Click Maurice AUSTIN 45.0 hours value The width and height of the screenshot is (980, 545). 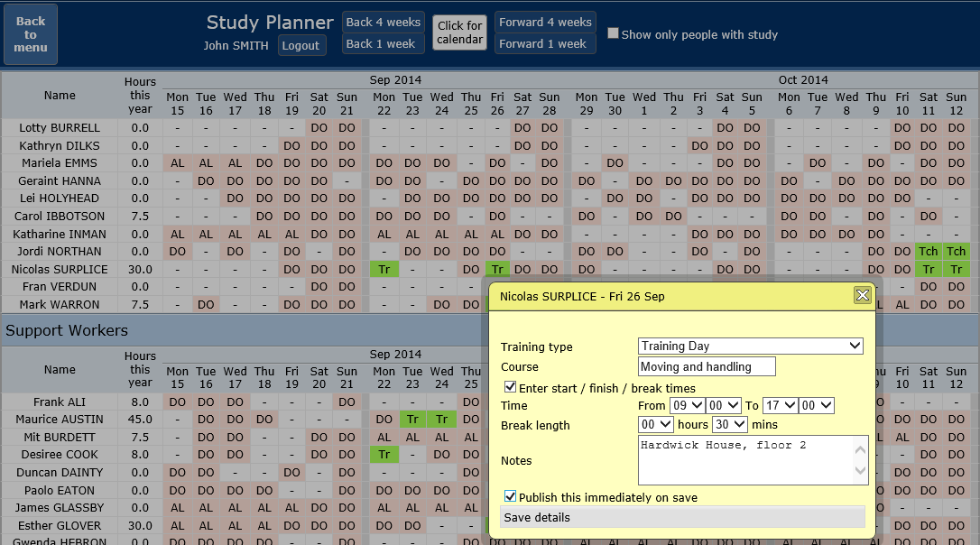click(140, 420)
